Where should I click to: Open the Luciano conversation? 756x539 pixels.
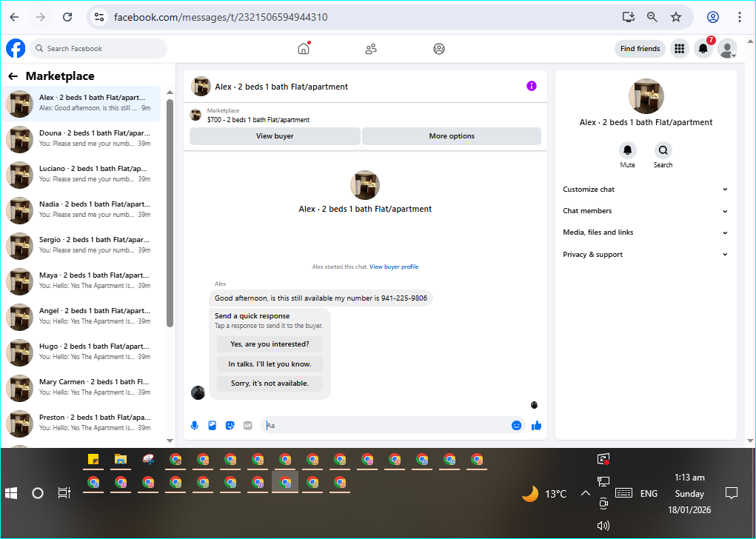click(81, 175)
